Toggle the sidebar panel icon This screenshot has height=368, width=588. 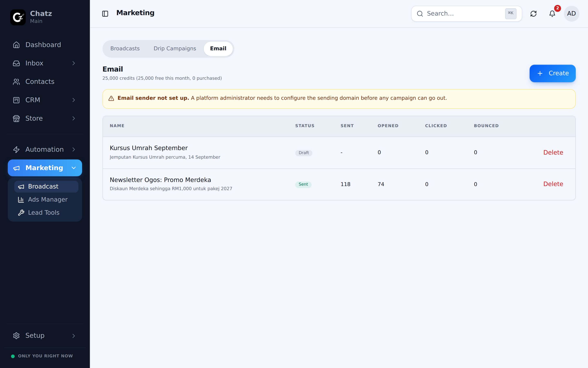(x=105, y=14)
